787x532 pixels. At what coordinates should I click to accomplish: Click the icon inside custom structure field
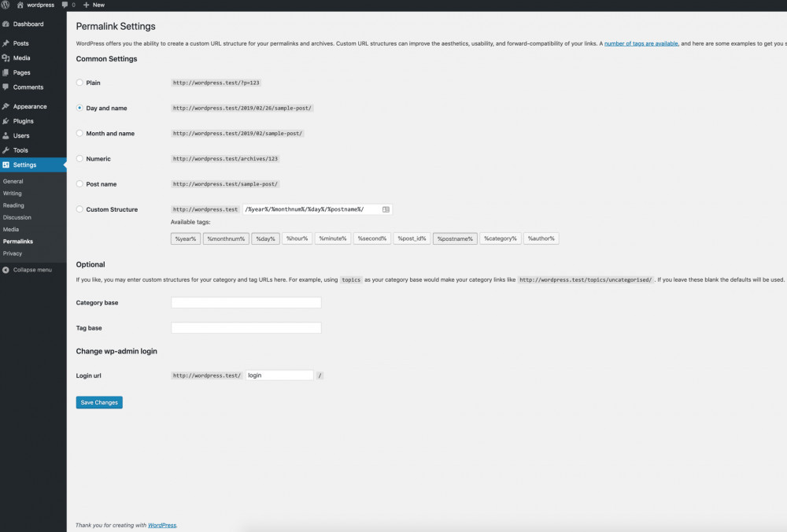click(386, 209)
